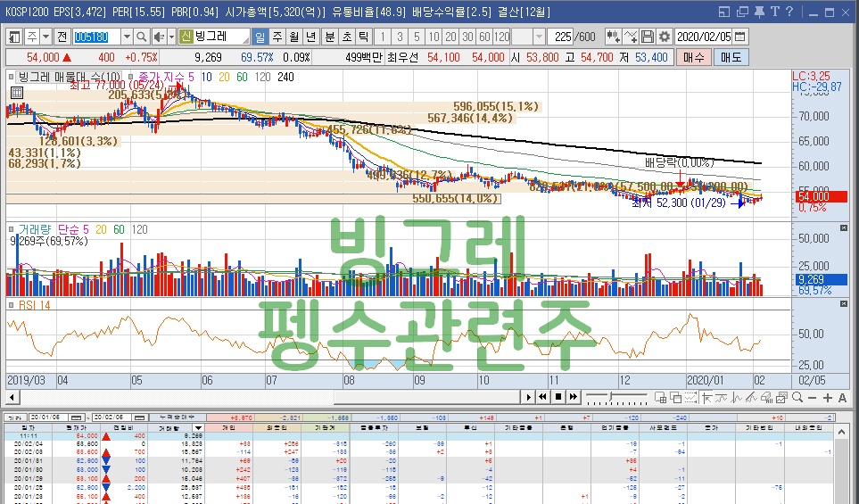
Task: Open the custom interval dropdown
Action: click(539, 37)
